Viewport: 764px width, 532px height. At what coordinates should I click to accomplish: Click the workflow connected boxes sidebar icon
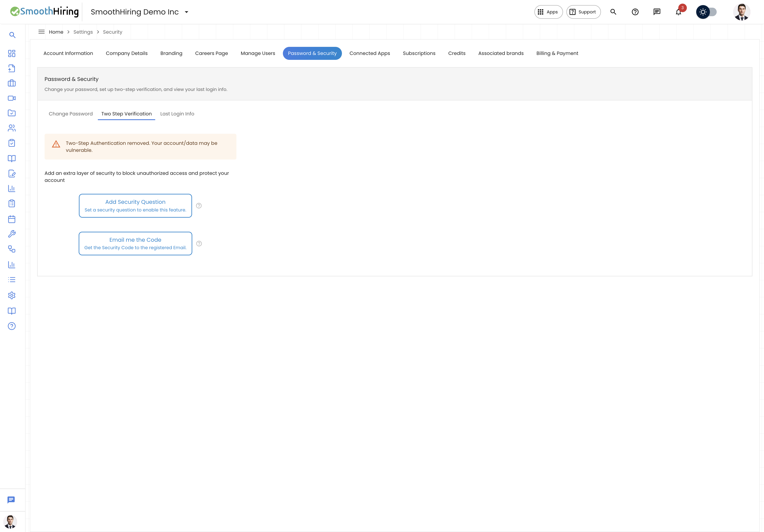(12, 249)
